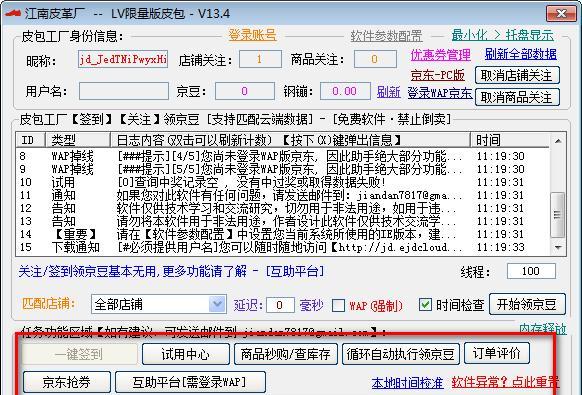
Task: Select log row 11 通知
Action: pyautogui.click(x=282, y=195)
